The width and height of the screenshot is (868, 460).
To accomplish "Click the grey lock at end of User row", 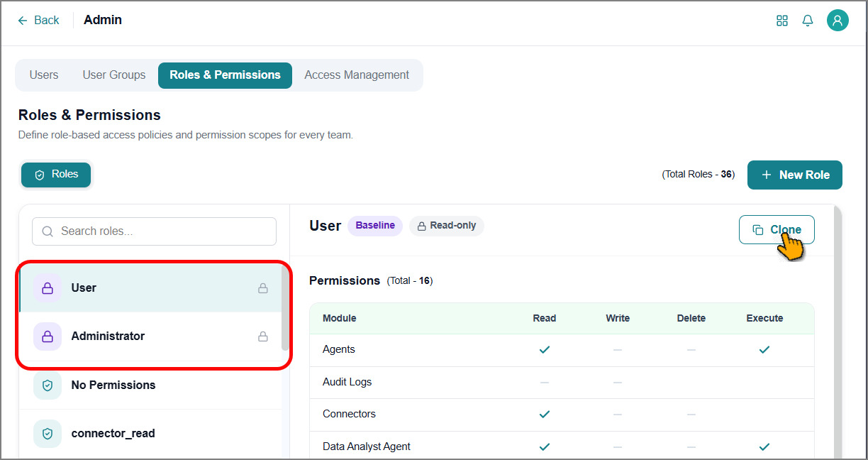I will 263,288.
